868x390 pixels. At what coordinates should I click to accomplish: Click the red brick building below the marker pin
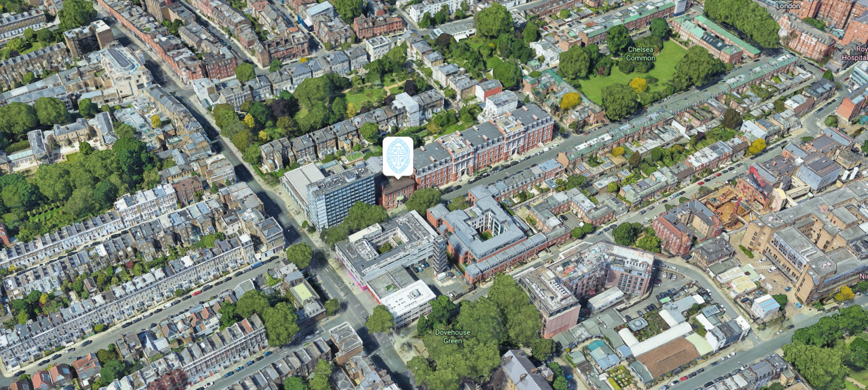click(396, 192)
